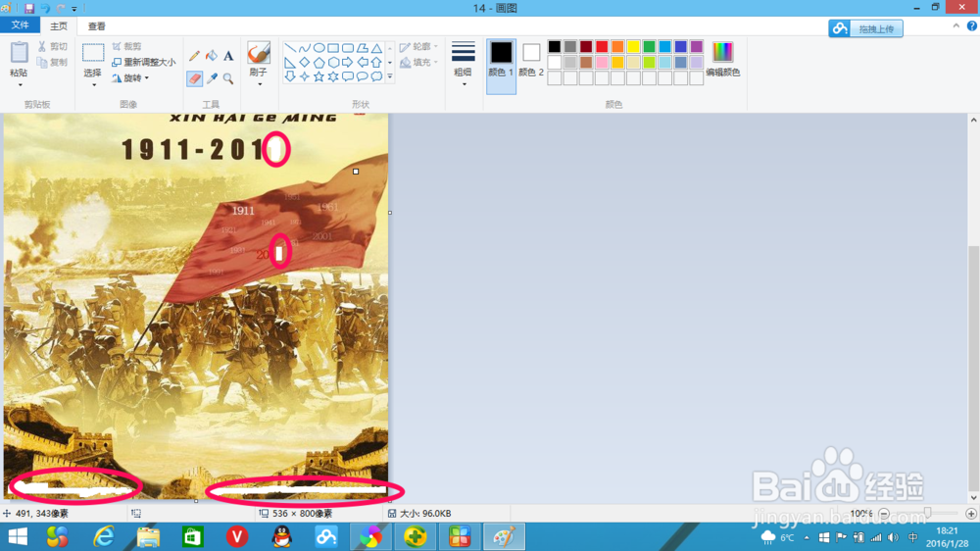Collapse the ribbon with the chevron

955,25
